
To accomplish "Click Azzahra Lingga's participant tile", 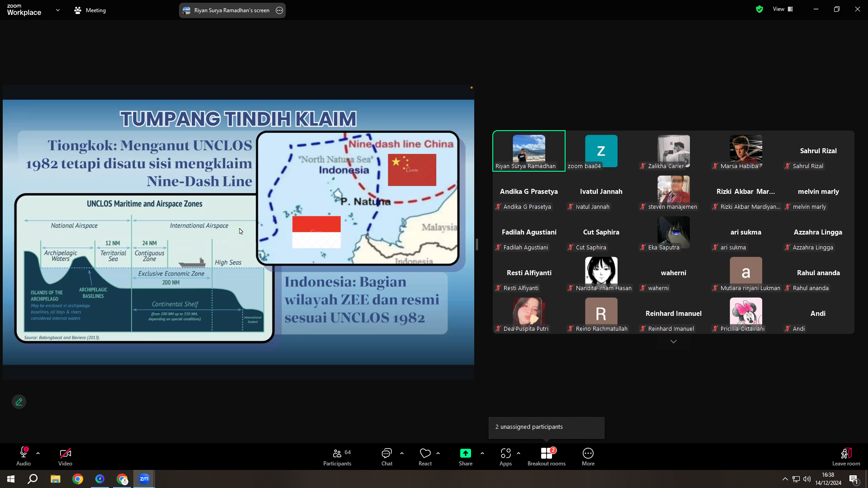I will point(818,232).
